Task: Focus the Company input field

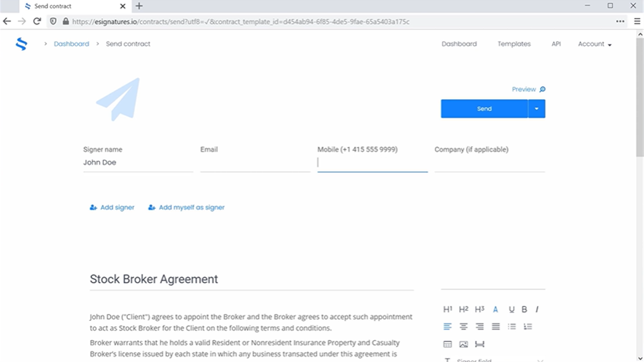Action: click(490, 162)
